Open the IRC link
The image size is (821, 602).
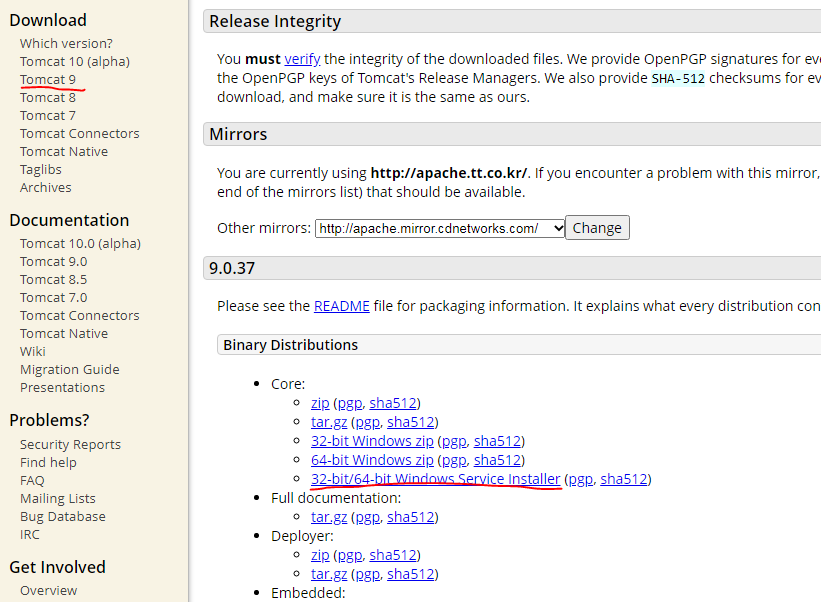coord(29,534)
